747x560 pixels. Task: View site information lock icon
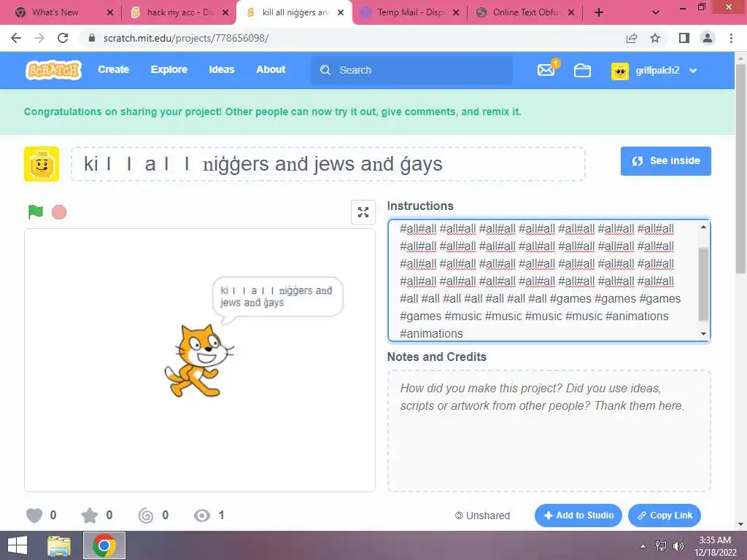[x=92, y=38]
